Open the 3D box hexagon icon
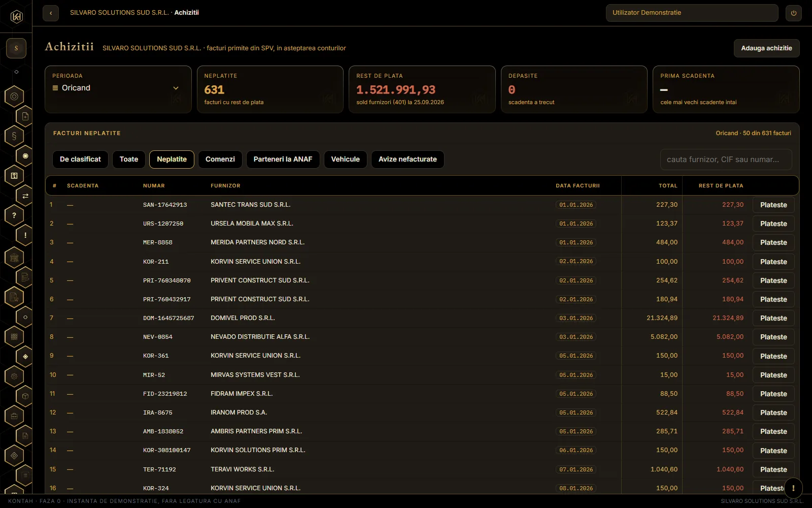This screenshot has height=508, width=812. 25,396
